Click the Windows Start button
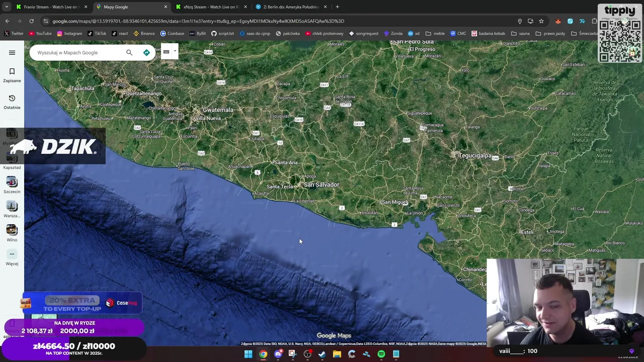The height and width of the screenshot is (362, 644). point(248,354)
